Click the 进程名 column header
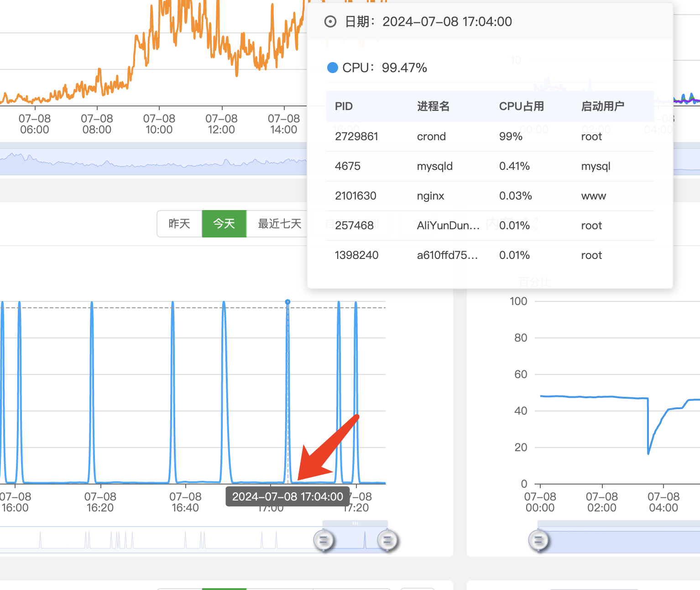The height and width of the screenshot is (590, 700). tap(434, 106)
